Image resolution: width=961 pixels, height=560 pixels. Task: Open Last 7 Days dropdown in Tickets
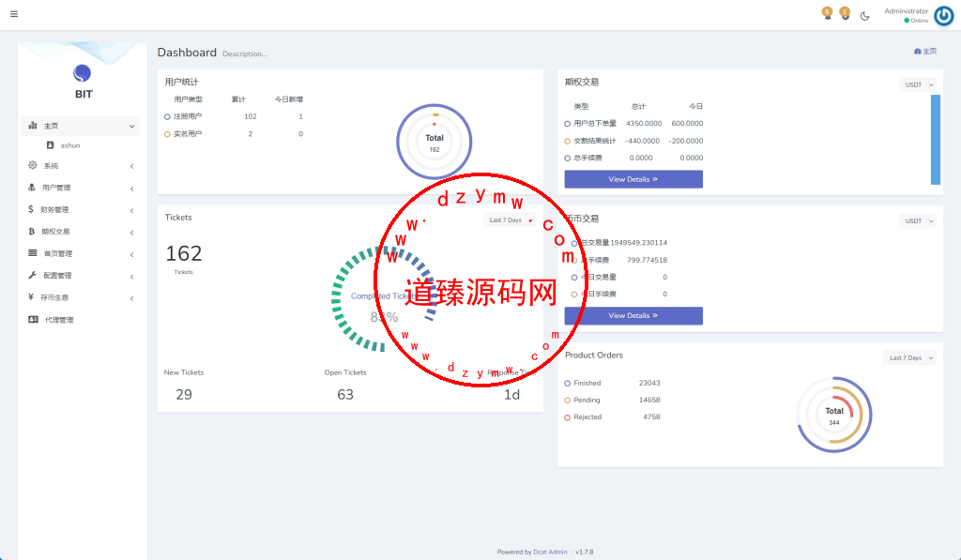coord(510,219)
